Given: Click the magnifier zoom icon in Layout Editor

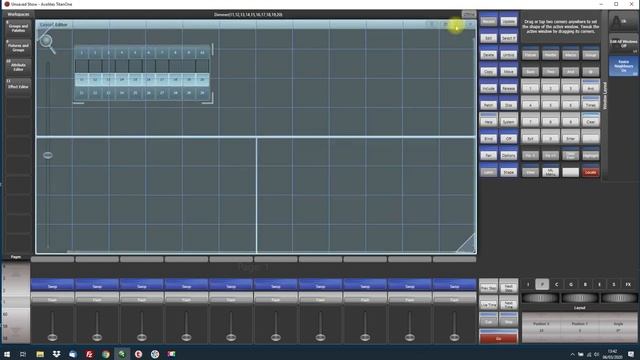Looking at the screenshot, I should click(x=47, y=43).
